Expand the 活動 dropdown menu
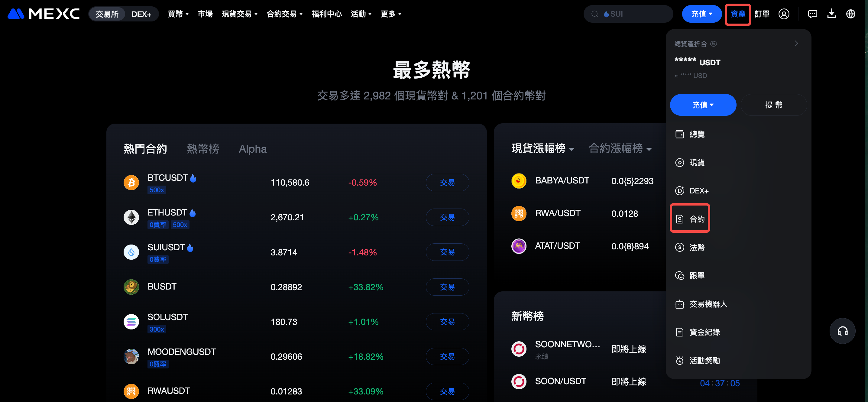The image size is (868, 402). pos(361,14)
